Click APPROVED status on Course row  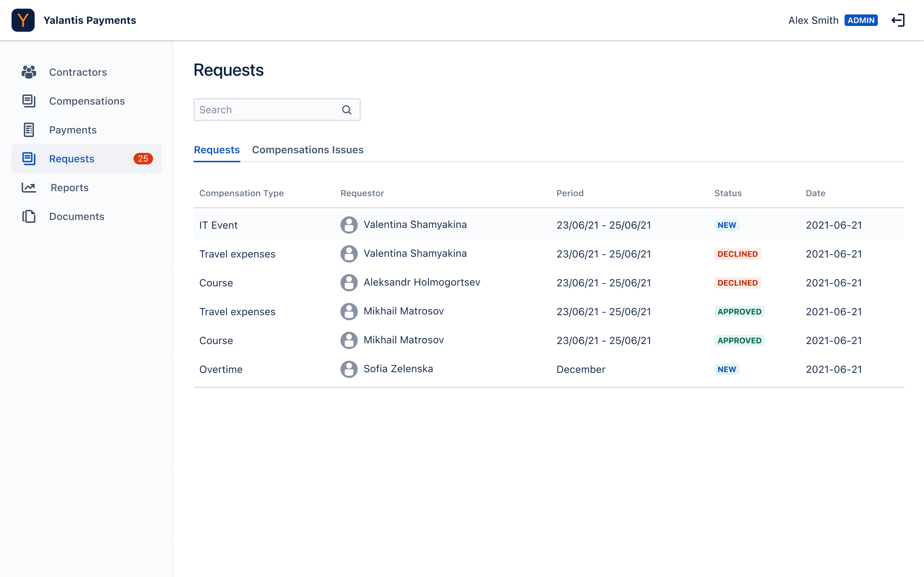(739, 340)
